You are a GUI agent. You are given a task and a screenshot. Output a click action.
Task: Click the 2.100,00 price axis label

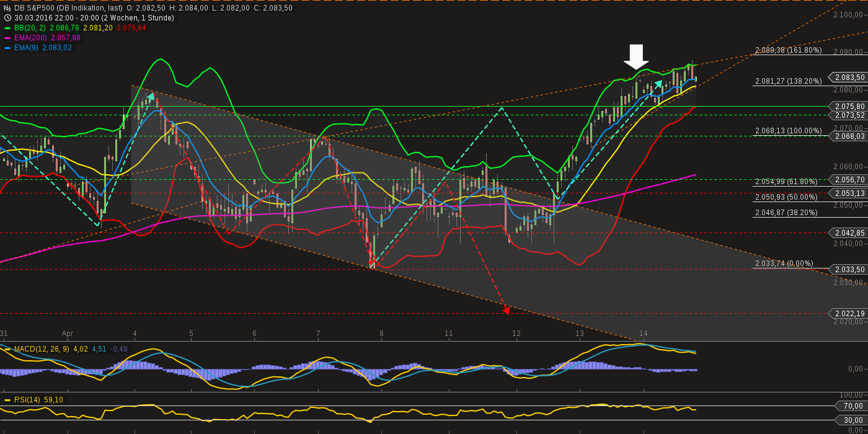coord(849,14)
